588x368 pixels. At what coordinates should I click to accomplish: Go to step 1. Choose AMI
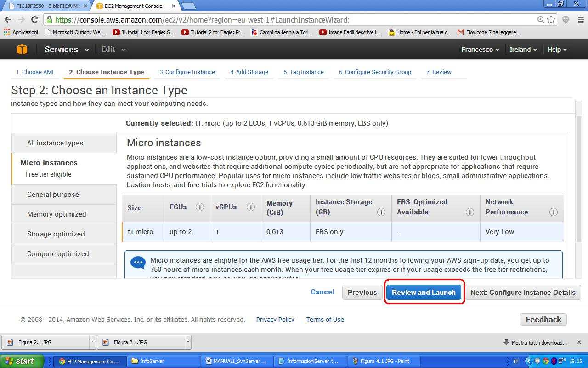pos(35,72)
